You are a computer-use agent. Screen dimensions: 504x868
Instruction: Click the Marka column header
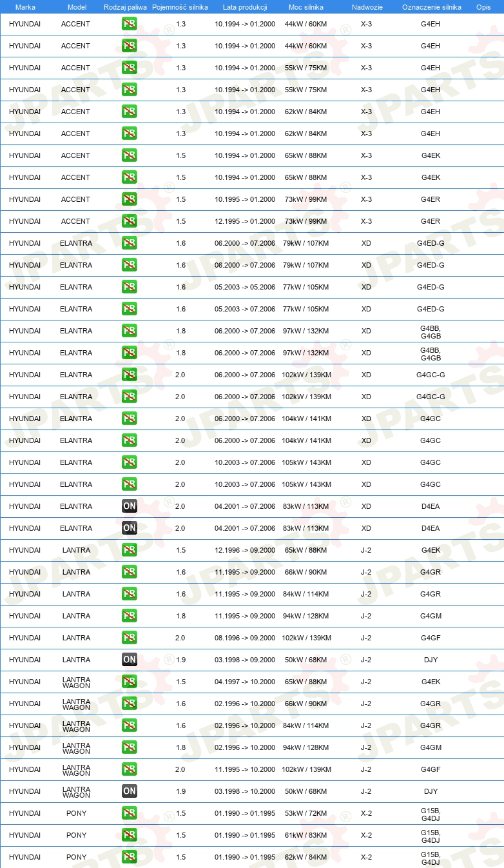pos(25,7)
